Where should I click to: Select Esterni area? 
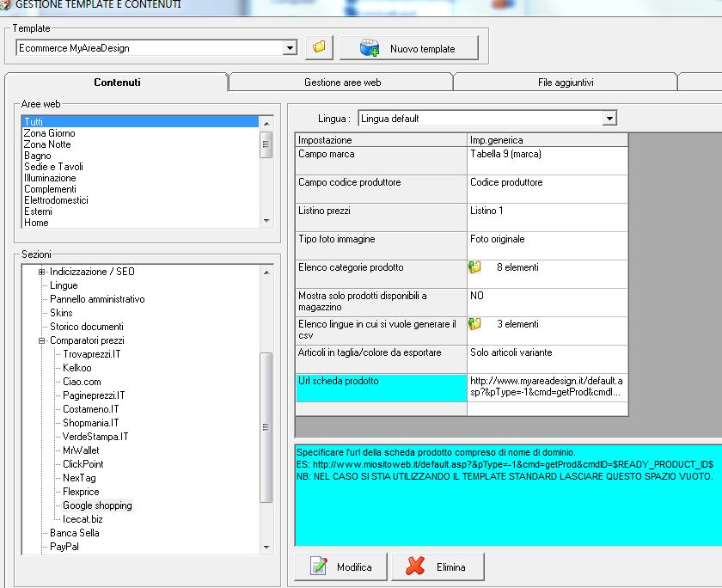(38, 211)
